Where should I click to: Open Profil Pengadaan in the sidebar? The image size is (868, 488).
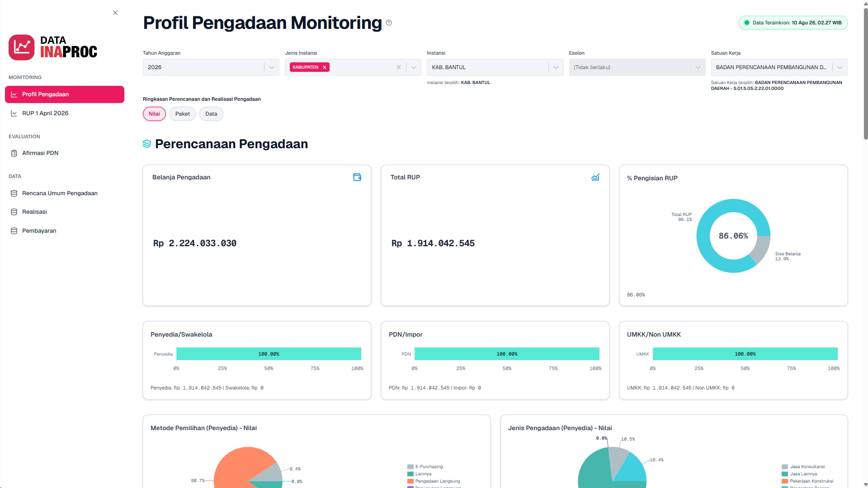[65, 94]
